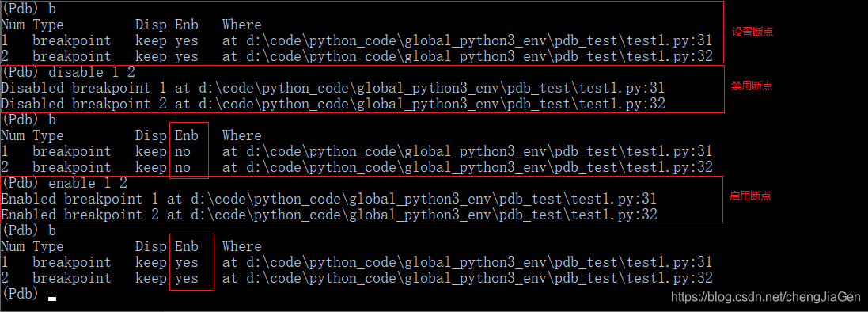Screen dimensions: 868x312
Task: Click the "Enb" header above the "no" values
Action: [x=187, y=135]
